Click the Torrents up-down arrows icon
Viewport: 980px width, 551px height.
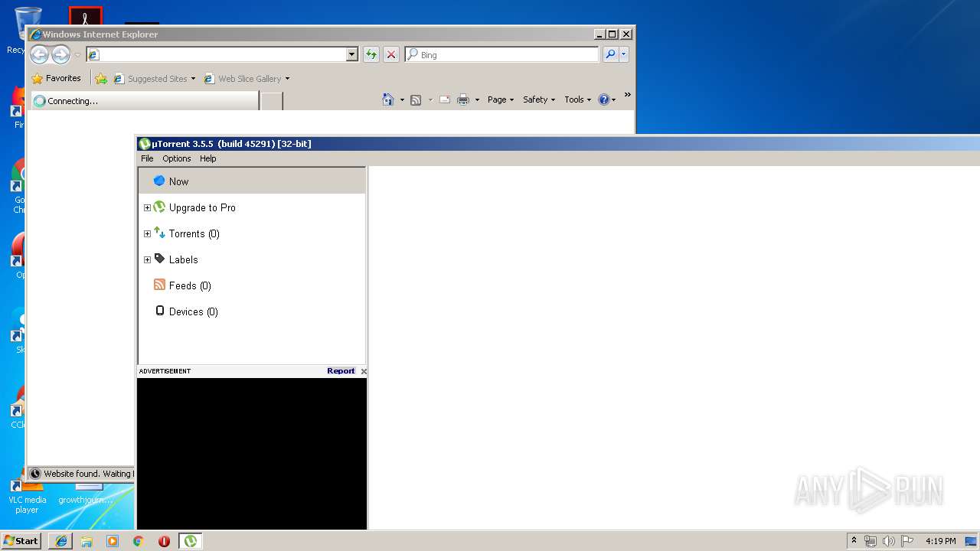[x=159, y=233]
